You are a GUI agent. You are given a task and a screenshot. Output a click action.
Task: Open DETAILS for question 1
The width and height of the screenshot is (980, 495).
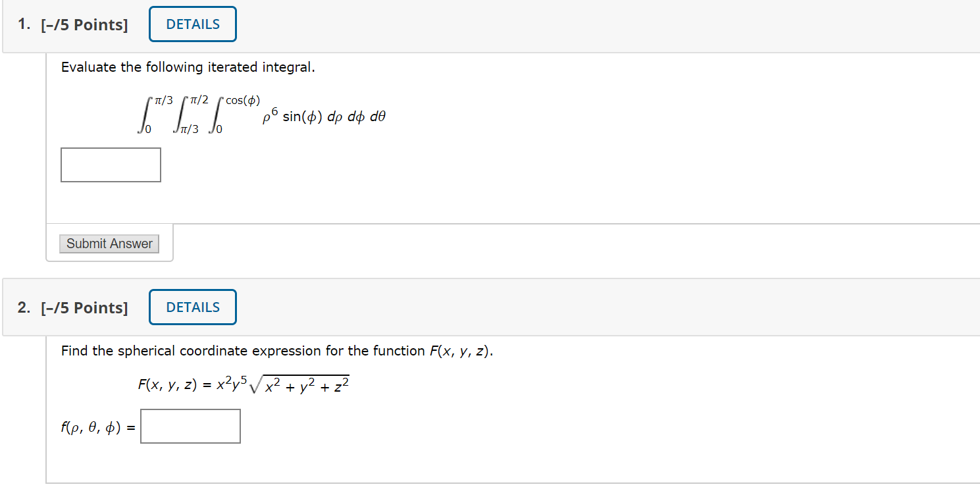pos(193,24)
